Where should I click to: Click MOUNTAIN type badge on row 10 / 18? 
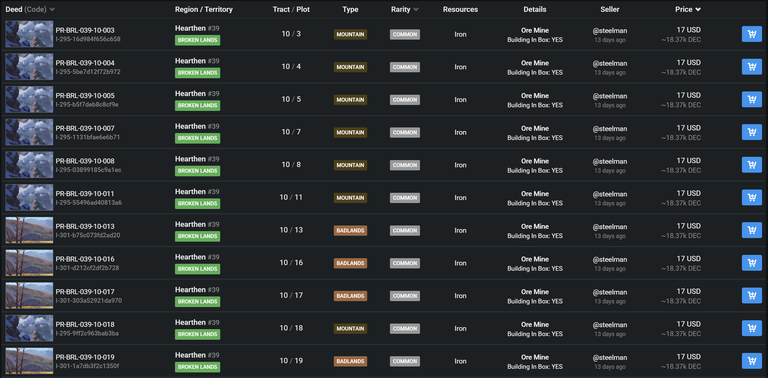350,329
